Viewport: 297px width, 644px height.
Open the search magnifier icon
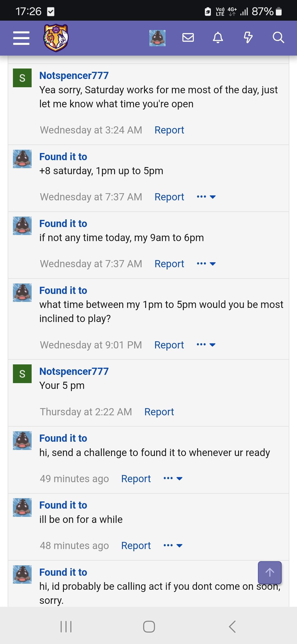tap(278, 37)
